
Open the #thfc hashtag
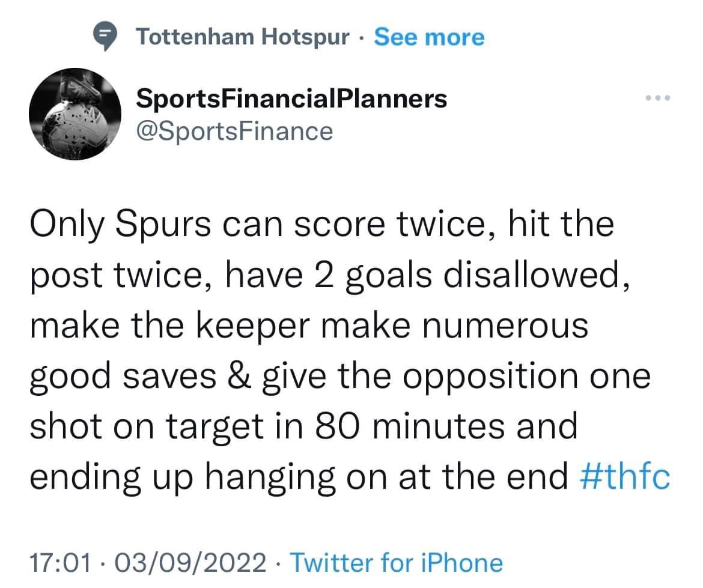click(625, 476)
